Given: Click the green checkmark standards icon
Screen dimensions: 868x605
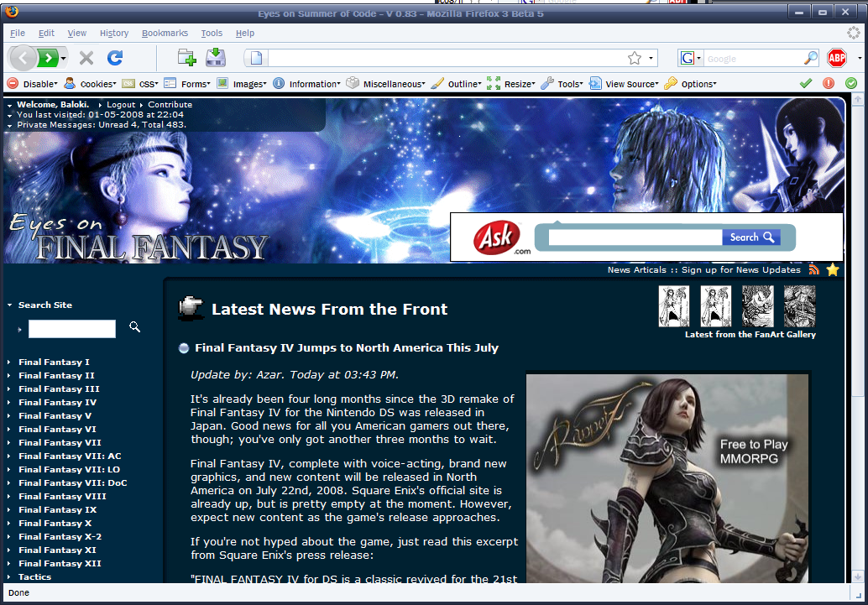Looking at the screenshot, I should click(x=806, y=83).
